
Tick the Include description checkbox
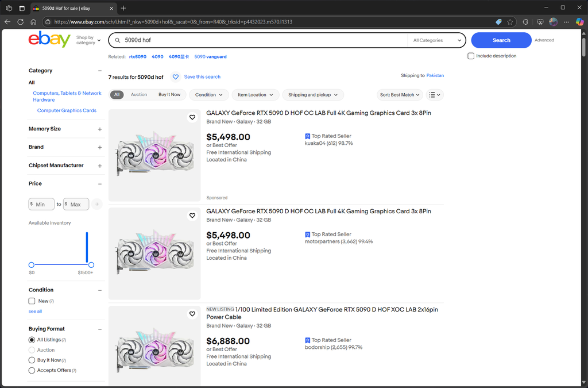(x=471, y=56)
